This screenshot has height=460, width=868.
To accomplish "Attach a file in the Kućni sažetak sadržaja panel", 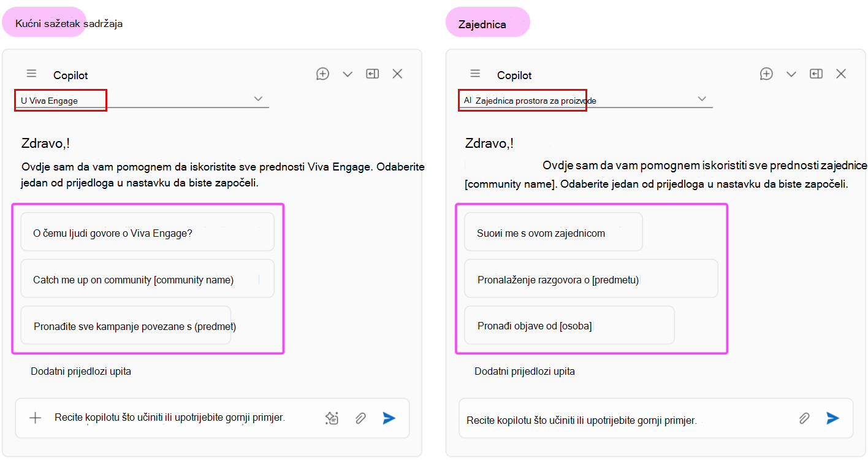I will point(361,418).
